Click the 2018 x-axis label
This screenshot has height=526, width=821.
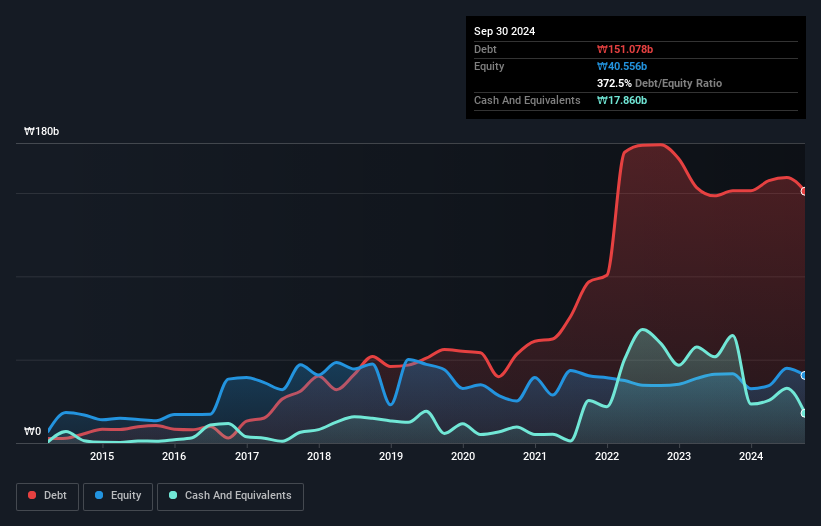click(x=319, y=456)
